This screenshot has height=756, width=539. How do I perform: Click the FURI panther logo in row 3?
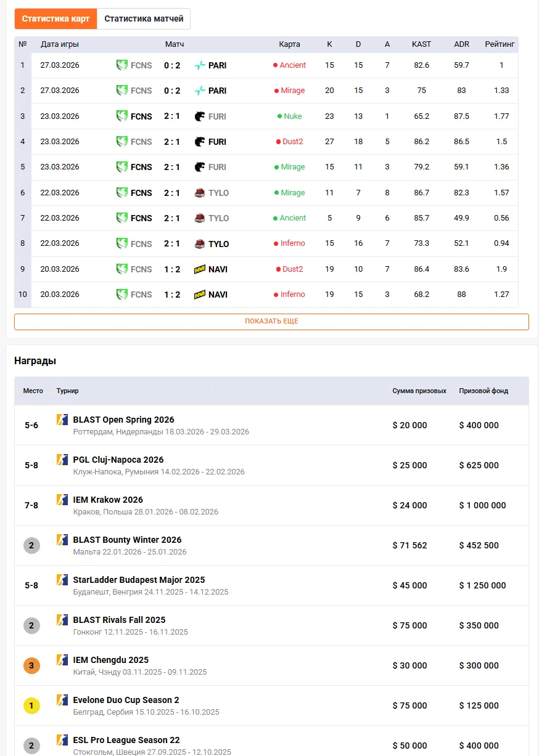click(x=200, y=116)
